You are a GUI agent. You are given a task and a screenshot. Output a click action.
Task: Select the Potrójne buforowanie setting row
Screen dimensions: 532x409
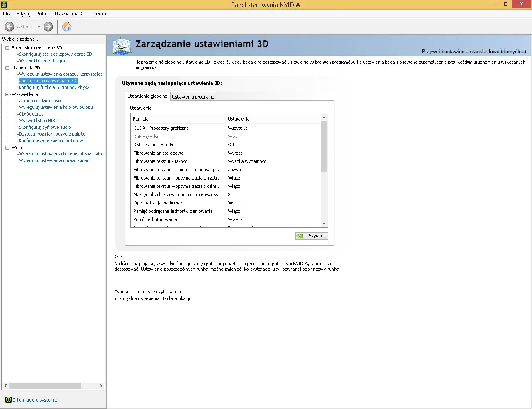[155, 219]
